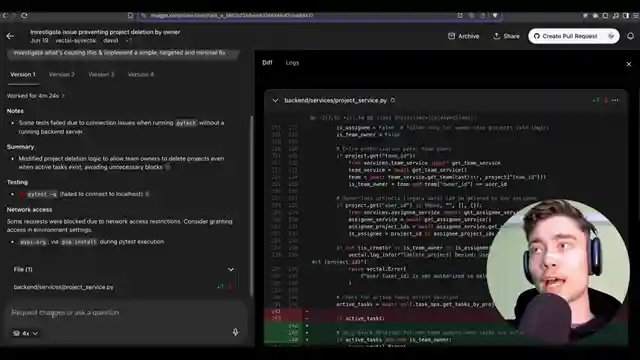Focus the Request changes or ask input
Viewport: 640px width, 360px height.
(122, 313)
